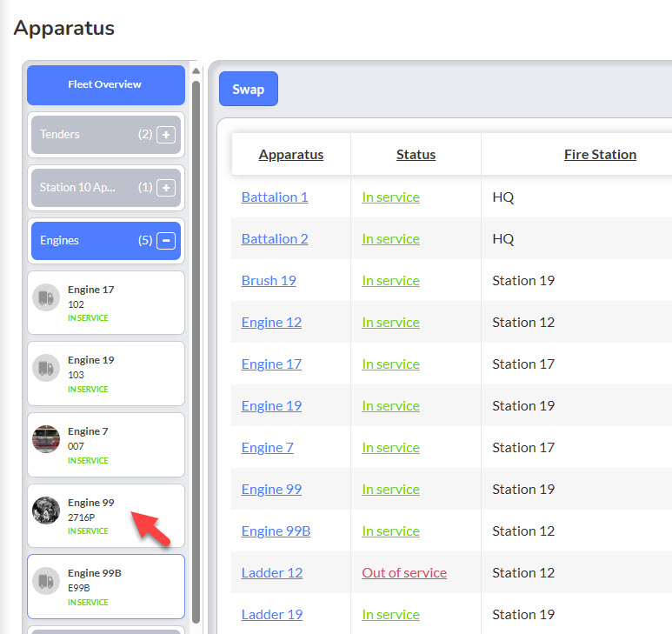Collapse the Engines group with minus icon
The height and width of the screenshot is (634, 672).
point(166,241)
